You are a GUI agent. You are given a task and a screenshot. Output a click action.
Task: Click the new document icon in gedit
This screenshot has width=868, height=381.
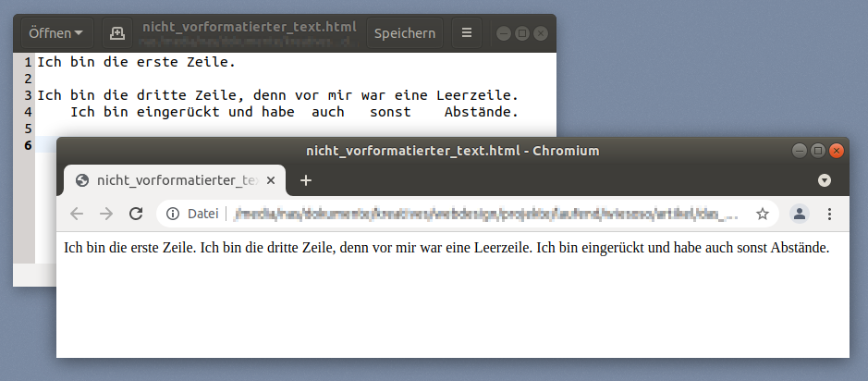(x=117, y=33)
